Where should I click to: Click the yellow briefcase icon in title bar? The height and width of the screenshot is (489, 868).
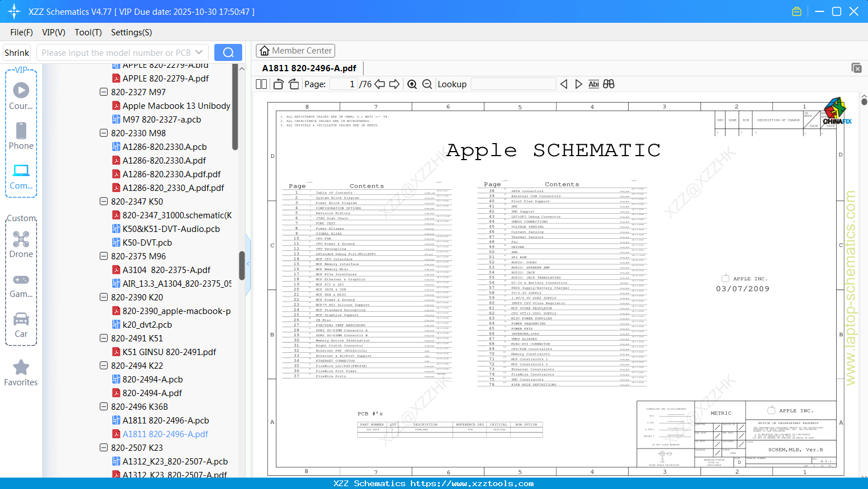pyautogui.click(x=797, y=11)
